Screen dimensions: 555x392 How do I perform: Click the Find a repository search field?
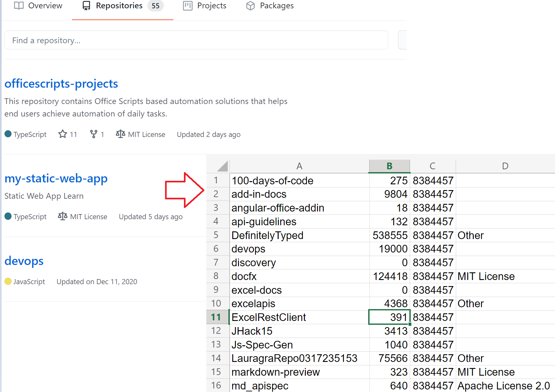196,40
